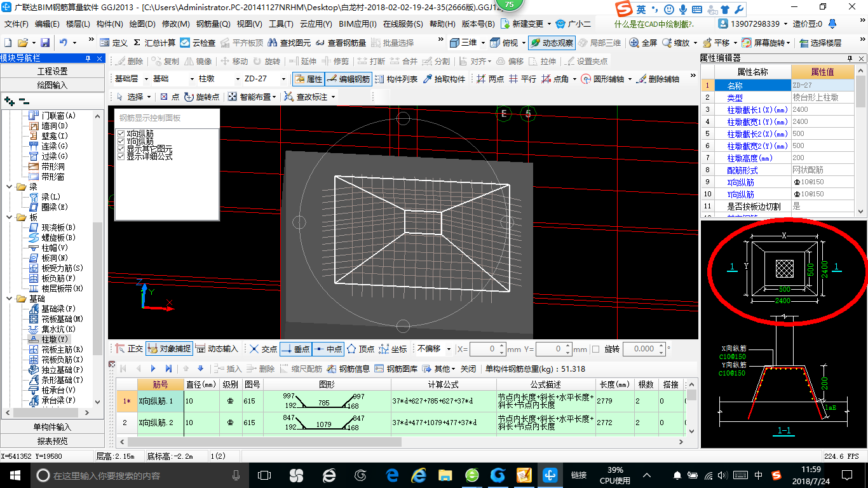
Task: Select 两点 two-point axis tool
Action: [490, 79]
